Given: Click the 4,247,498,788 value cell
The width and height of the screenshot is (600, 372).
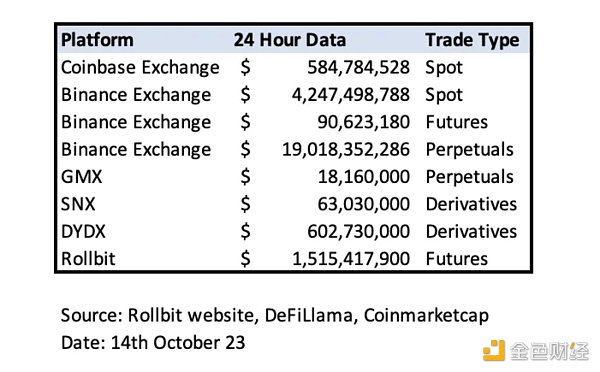Looking at the screenshot, I should 351,95.
